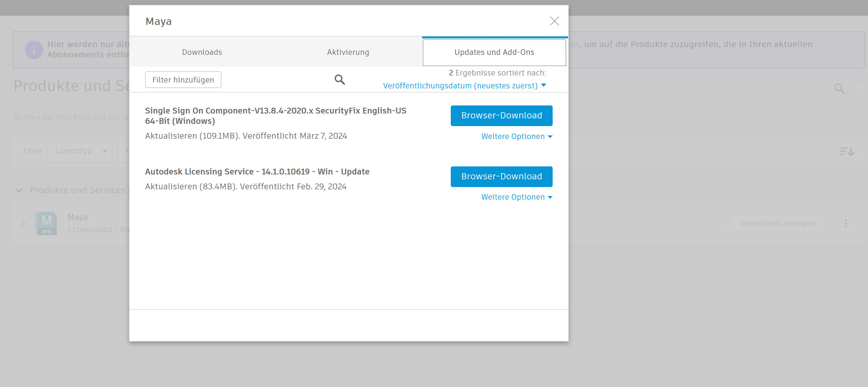Screen dimensions: 868x387
Task: Click the page search magnifier icon
Action: (x=839, y=89)
